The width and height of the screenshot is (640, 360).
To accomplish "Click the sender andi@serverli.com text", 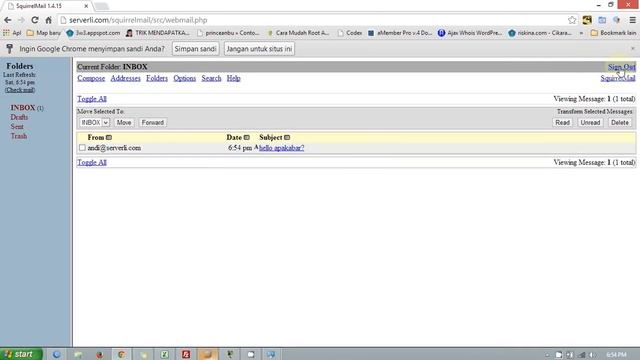I will click(x=114, y=148).
